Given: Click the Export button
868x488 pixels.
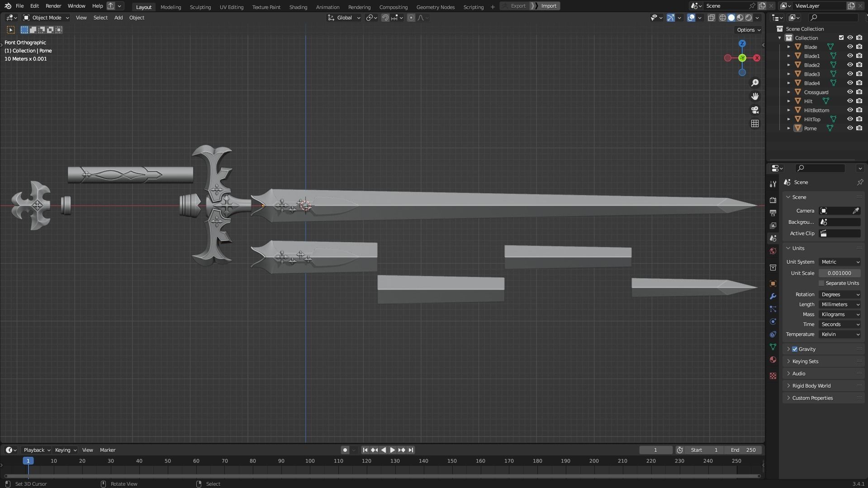Looking at the screenshot, I should (517, 6).
